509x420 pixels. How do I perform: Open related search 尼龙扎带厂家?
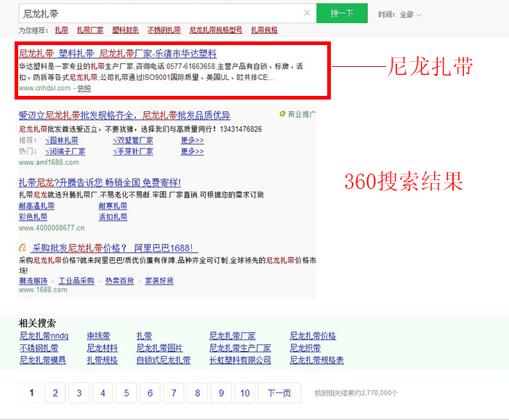pos(233,336)
